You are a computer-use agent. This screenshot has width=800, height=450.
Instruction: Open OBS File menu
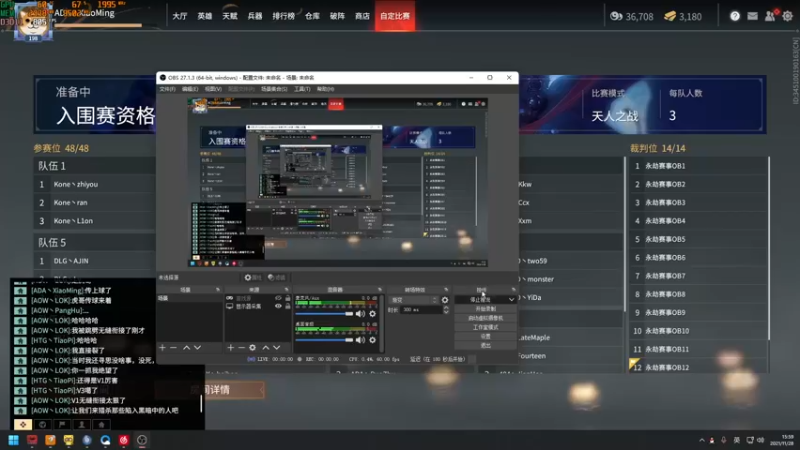pyautogui.click(x=167, y=89)
